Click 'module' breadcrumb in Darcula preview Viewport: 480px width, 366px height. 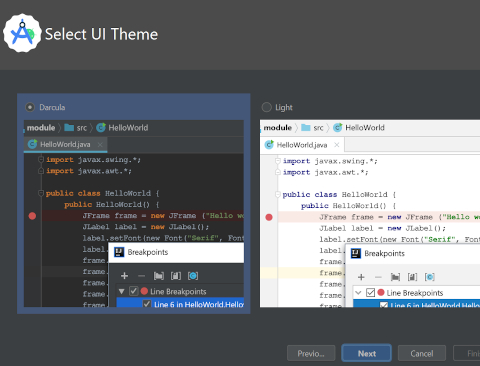pos(41,128)
